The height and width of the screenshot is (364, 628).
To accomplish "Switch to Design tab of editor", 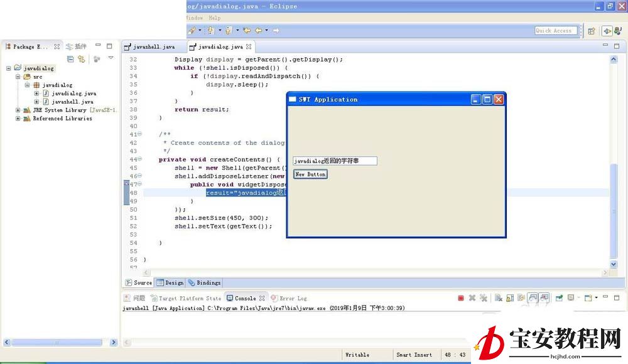I will tap(170, 282).
